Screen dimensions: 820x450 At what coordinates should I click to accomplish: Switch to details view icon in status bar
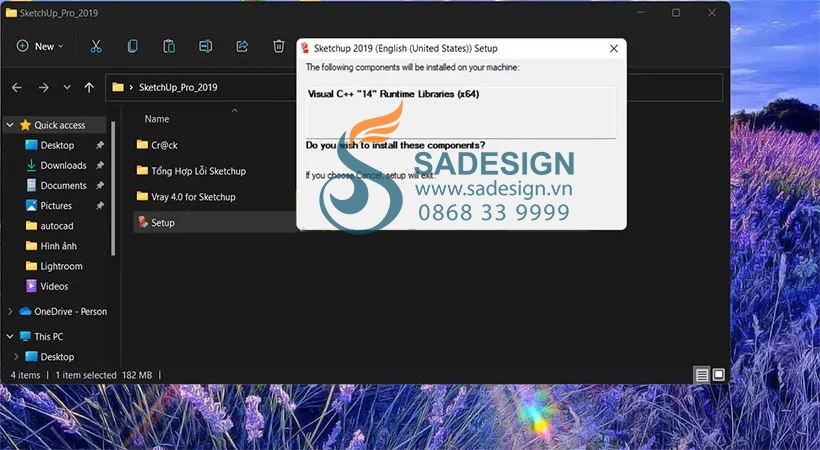point(702,375)
